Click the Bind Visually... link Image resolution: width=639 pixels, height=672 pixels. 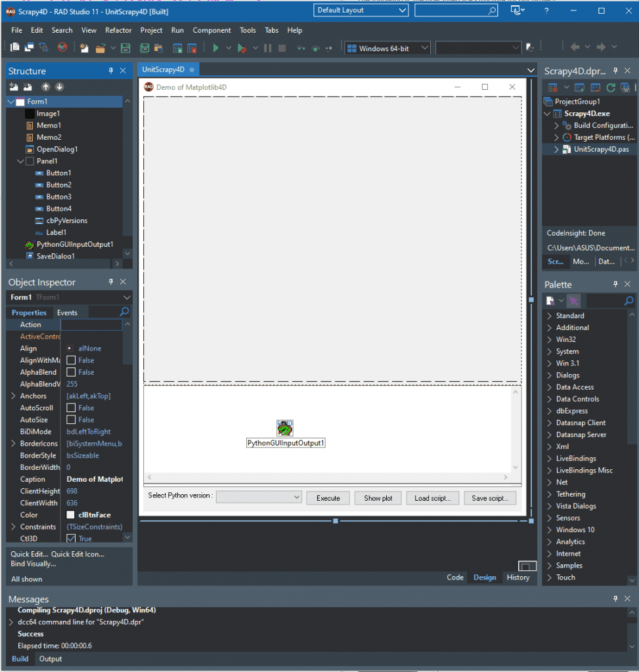[x=33, y=564]
